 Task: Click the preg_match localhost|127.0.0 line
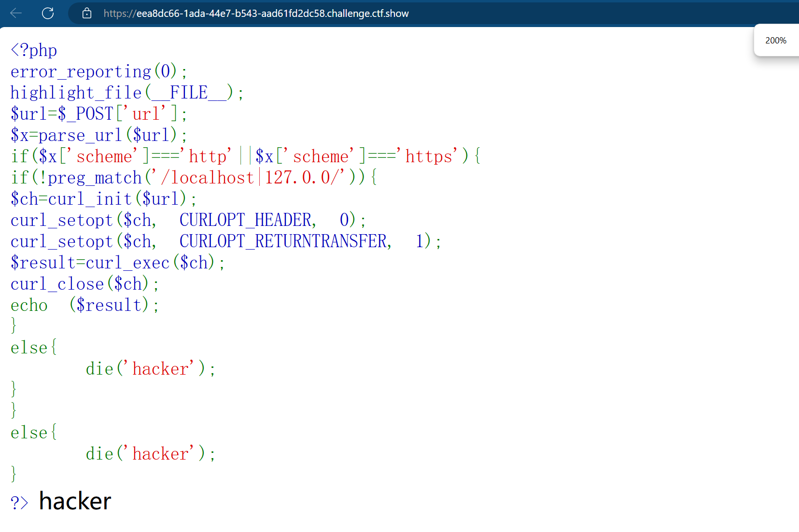[x=194, y=178]
